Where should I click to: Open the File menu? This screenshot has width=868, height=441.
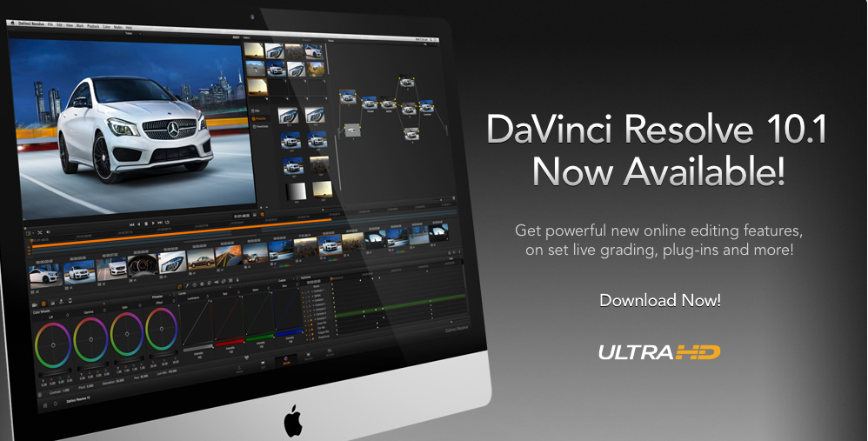pyautogui.click(x=50, y=24)
